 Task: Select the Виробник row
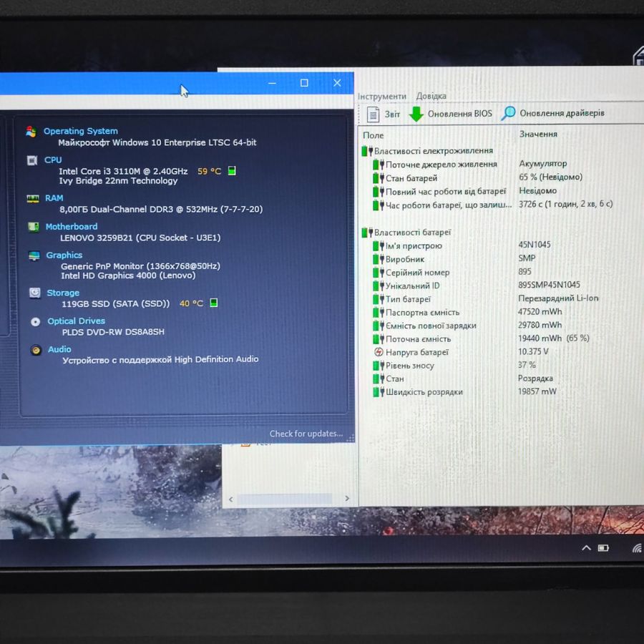[454, 259]
